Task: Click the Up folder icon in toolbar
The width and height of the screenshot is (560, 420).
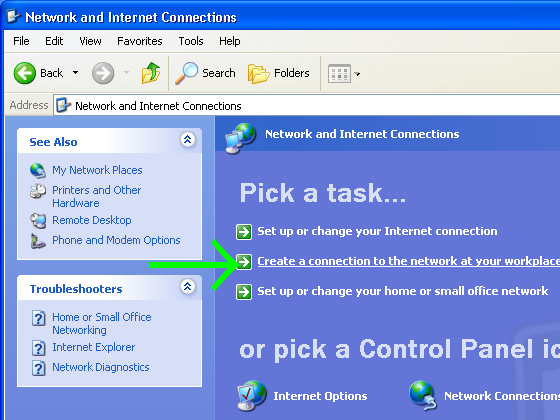Action: click(151, 73)
